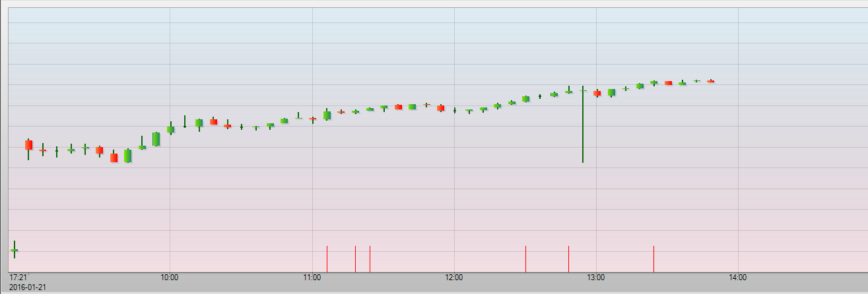Image resolution: width=868 pixels, height=294 pixels.
Task: Select the red marker midway between 12:00 and 13:00
Action: pyautogui.click(x=525, y=258)
